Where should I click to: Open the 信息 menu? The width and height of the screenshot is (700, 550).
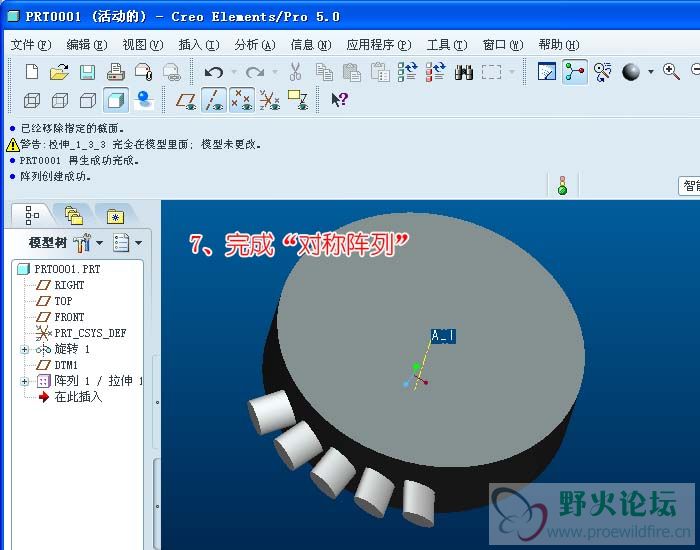pos(311,45)
